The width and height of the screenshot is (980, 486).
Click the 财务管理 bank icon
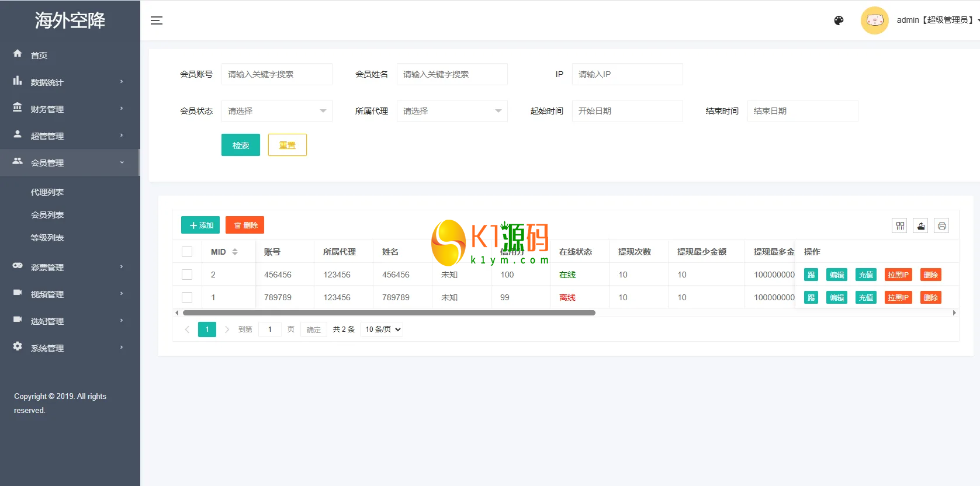tap(18, 107)
